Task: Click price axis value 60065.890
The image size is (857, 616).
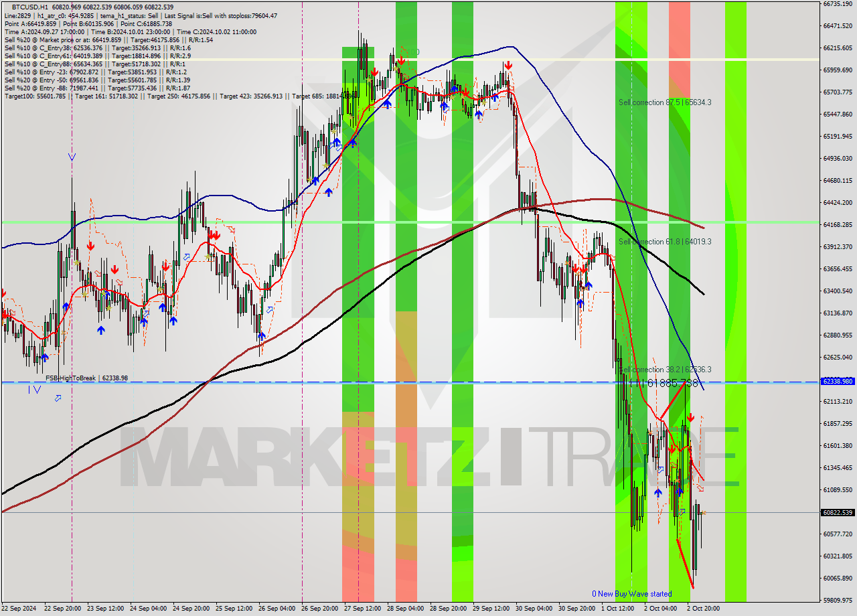Action: click(837, 579)
